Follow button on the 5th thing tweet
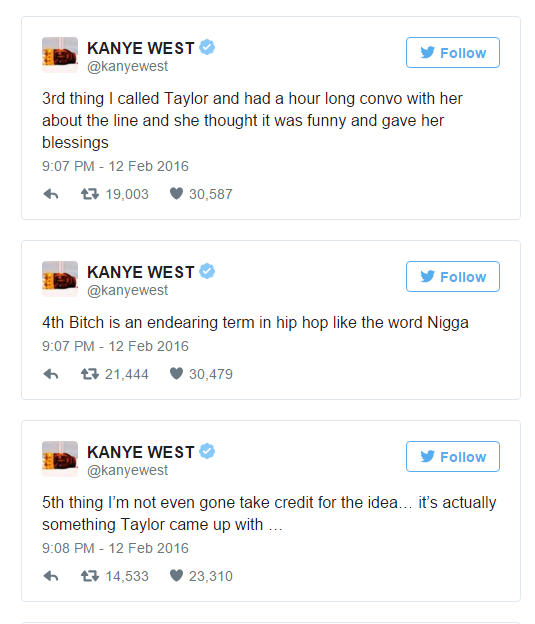The image size is (535, 624). pos(453,456)
